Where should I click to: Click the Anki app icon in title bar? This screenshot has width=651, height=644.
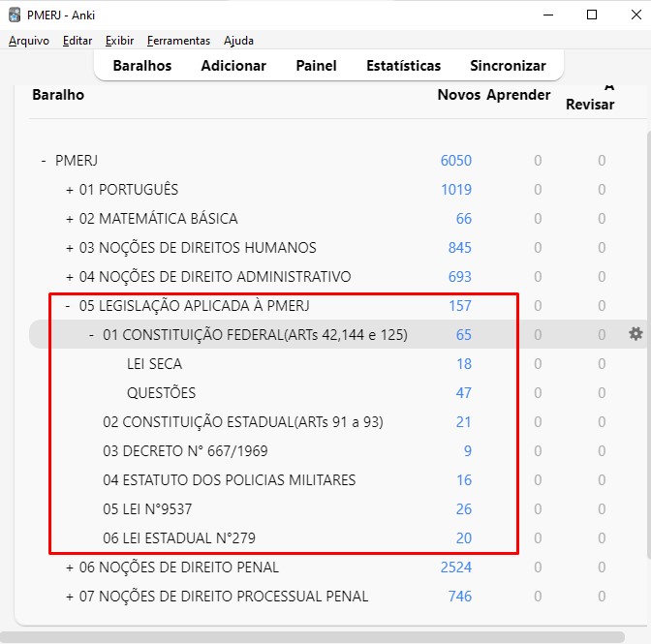click(x=15, y=15)
